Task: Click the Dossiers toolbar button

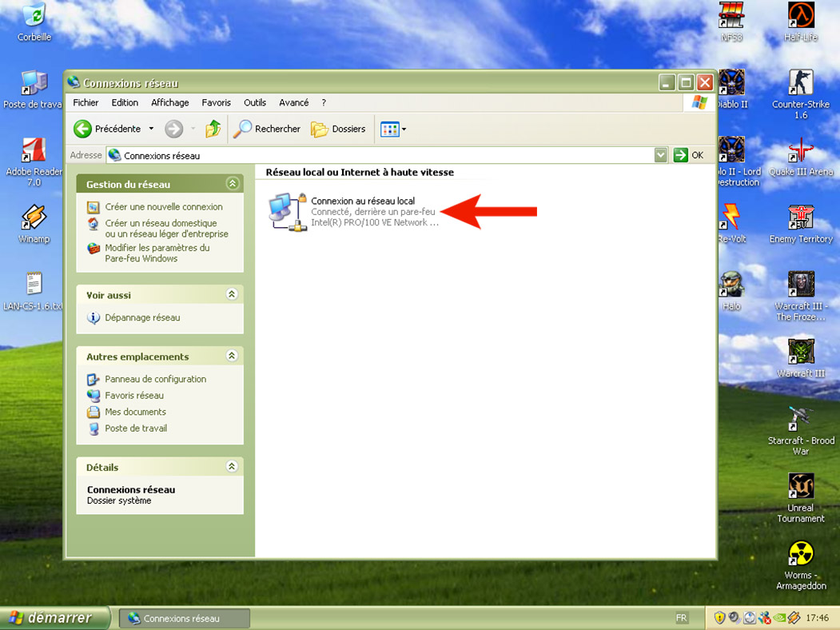Action: [338, 129]
